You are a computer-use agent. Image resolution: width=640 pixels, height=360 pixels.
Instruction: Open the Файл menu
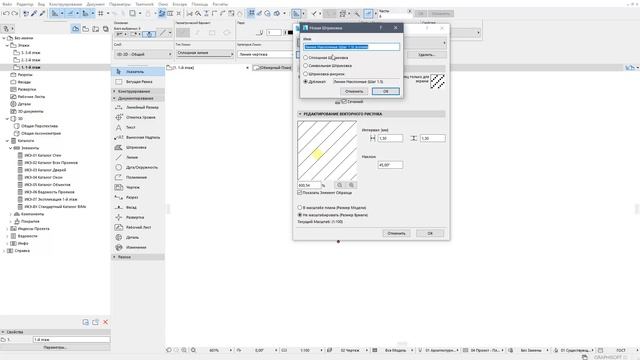(7, 4)
